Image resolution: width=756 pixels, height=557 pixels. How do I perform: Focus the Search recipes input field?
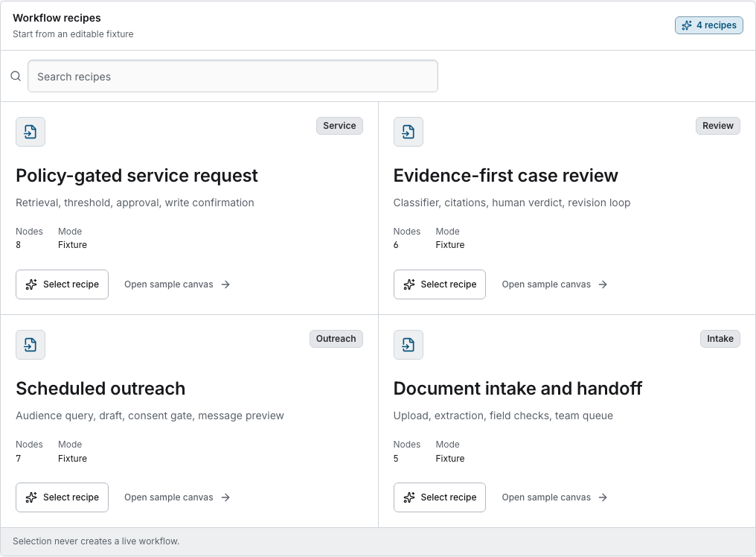[233, 76]
